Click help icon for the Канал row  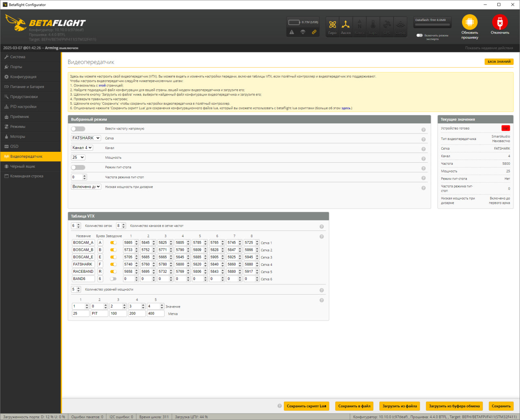(423, 149)
